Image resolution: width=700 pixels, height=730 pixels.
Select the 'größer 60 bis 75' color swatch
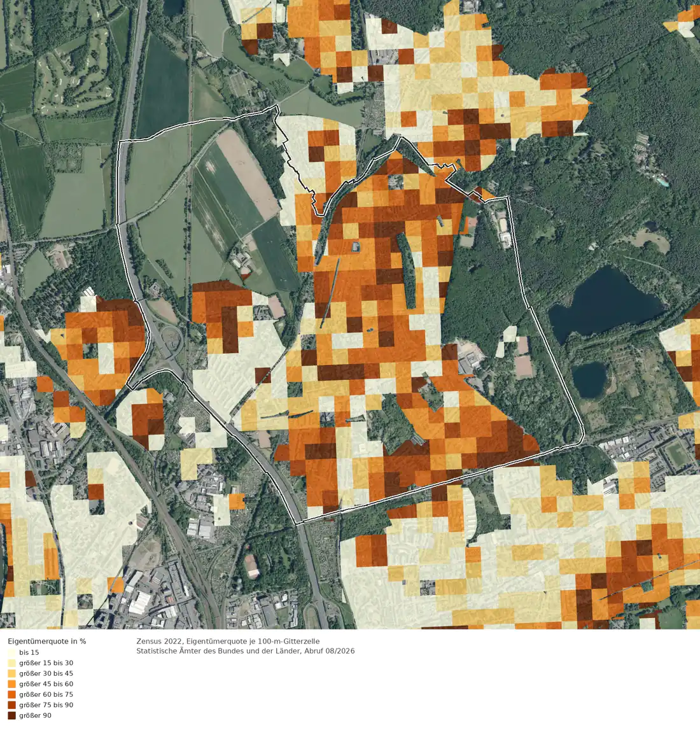[11, 694]
